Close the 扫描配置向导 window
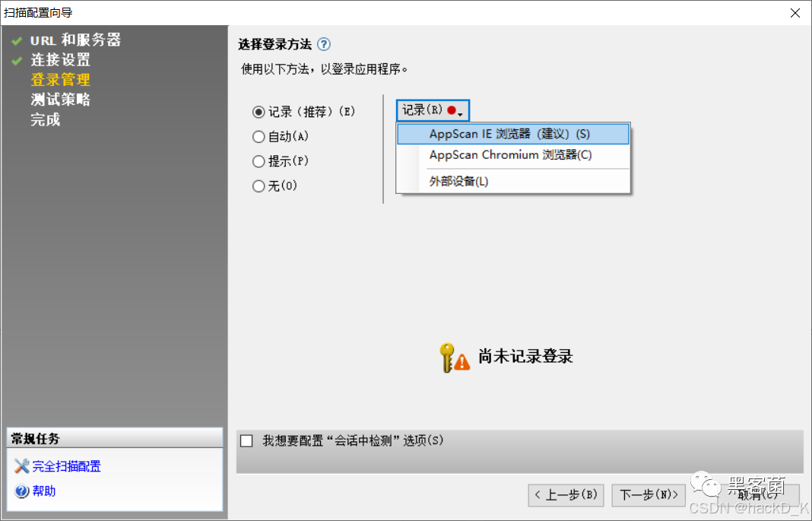This screenshot has height=521, width=812. pyautogui.click(x=795, y=13)
